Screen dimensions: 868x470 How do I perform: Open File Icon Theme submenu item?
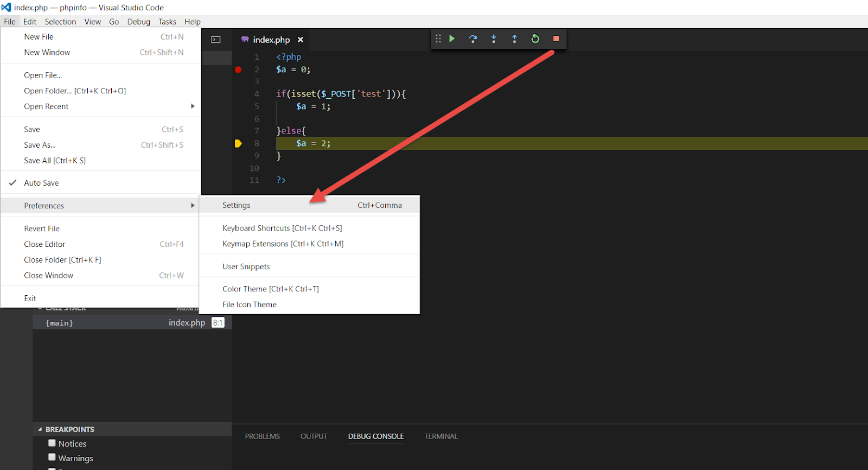310,304
